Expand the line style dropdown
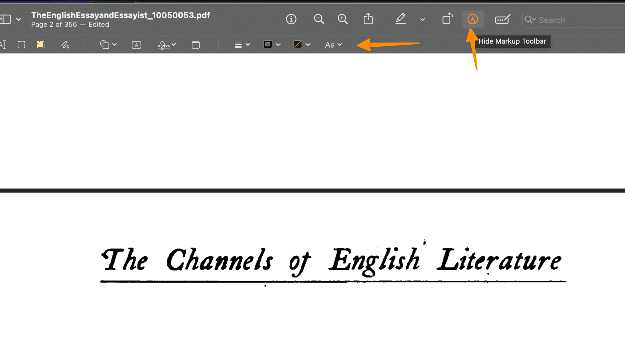625x364 pixels. click(241, 45)
